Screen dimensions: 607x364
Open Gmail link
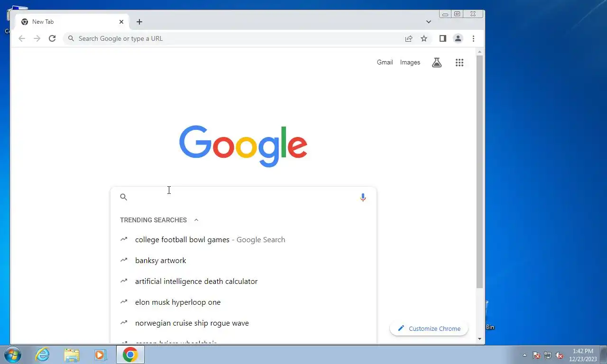click(x=385, y=63)
